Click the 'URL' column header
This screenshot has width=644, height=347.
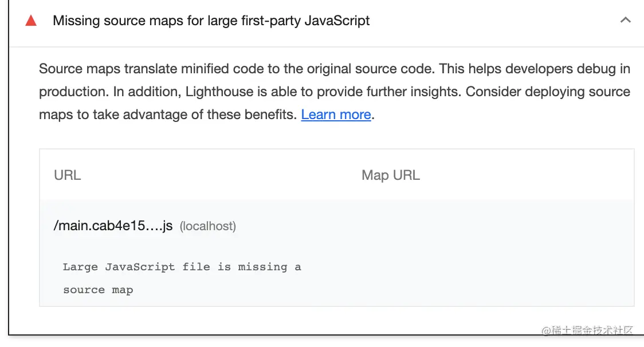coord(68,175)
